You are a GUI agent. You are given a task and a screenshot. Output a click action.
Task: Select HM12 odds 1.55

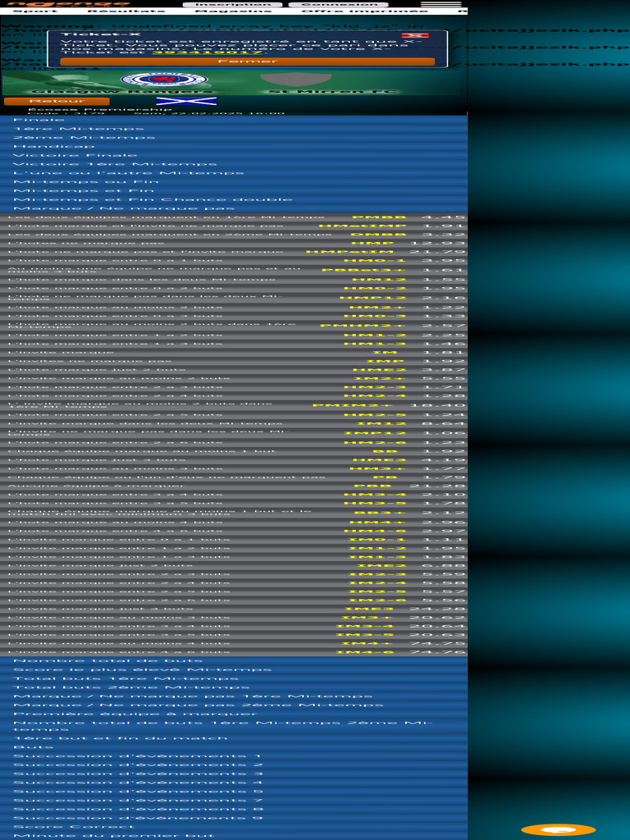234,280
